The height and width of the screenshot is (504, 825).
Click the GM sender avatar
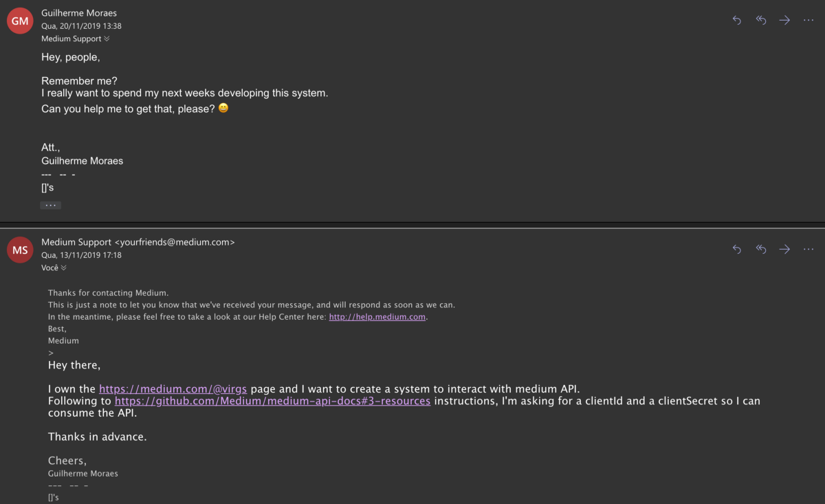pyautogui.click(x=20, y=21)
